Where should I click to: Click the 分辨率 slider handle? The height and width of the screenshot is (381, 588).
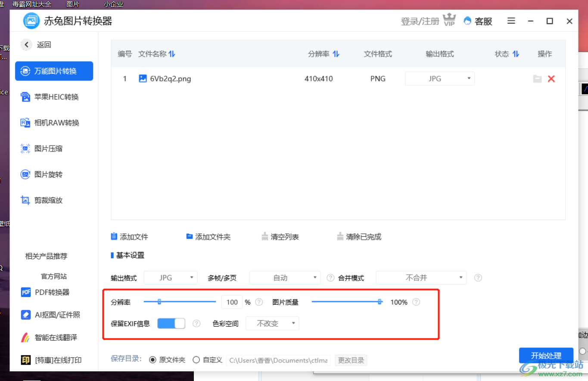pos(159,302)
